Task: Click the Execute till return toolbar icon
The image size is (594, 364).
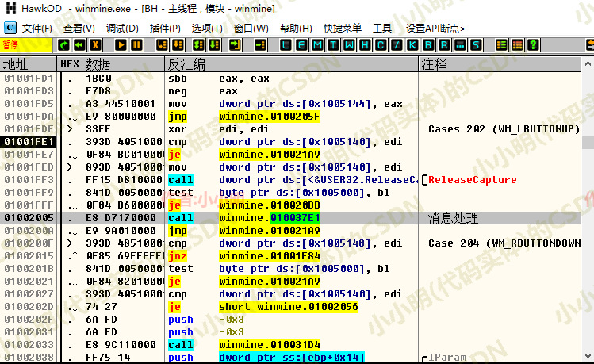Action: click(x=235, y=45)
